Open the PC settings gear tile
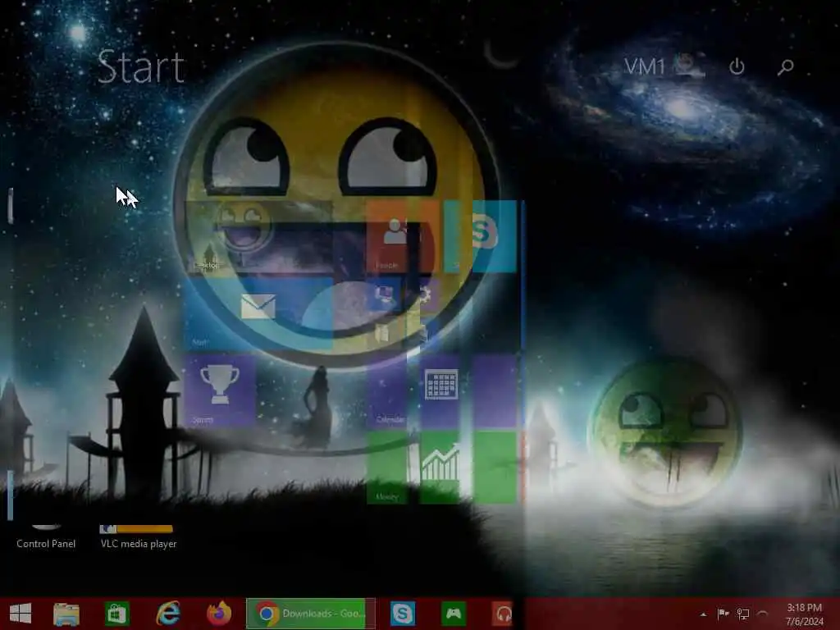 426,294
